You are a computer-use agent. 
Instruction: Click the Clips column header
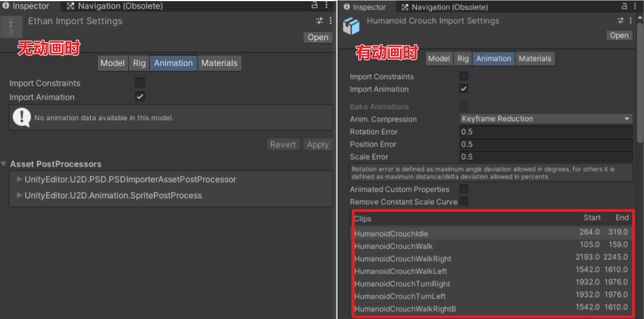363,218
